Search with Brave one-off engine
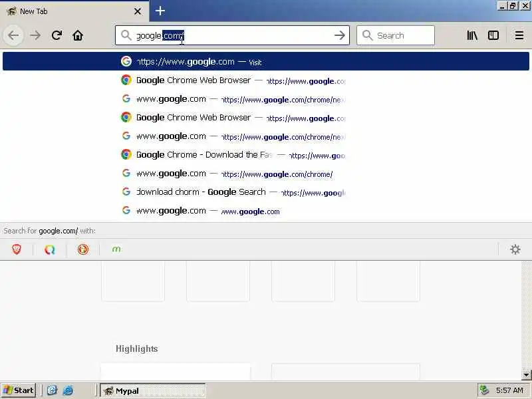This screenshot has width=532, height=399. 16,249
